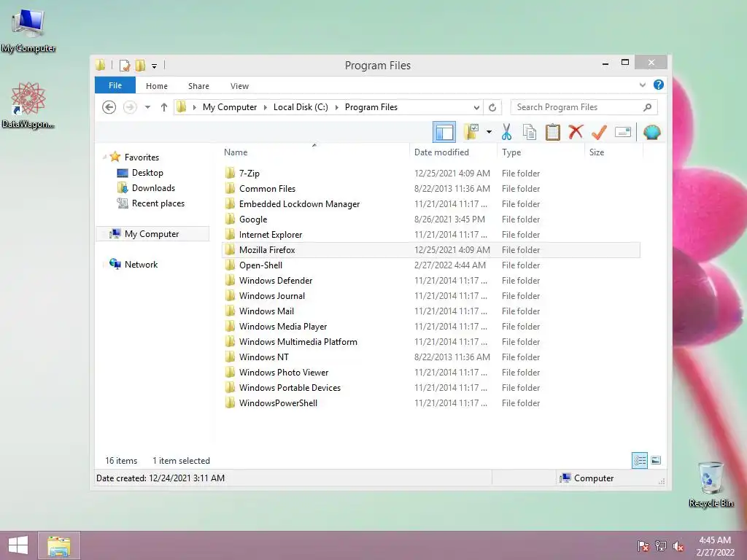Screen dimensions: 747x560
Task: Click File Explorer on the taskbar
Action: click(59, 545)
